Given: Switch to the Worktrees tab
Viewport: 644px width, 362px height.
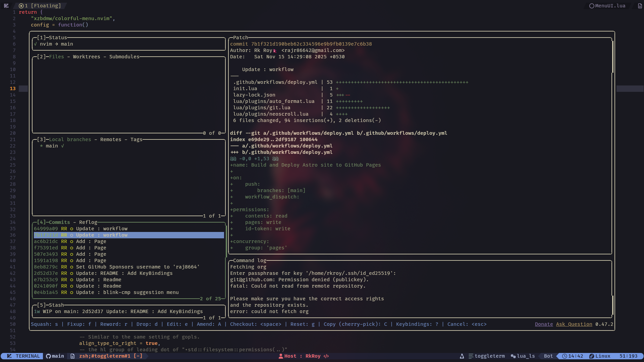Looking at the screenshot, I should (x=86, y=57).
